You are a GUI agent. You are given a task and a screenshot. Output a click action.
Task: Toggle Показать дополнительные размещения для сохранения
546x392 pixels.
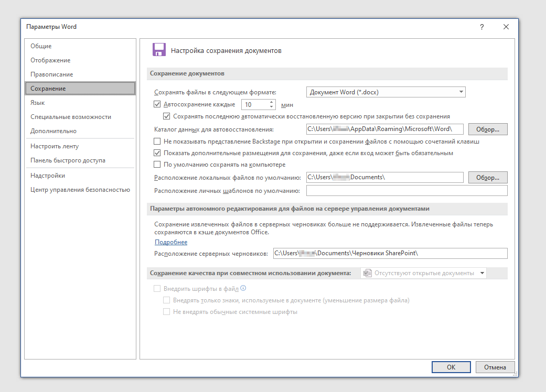click(x=157, y=153)
